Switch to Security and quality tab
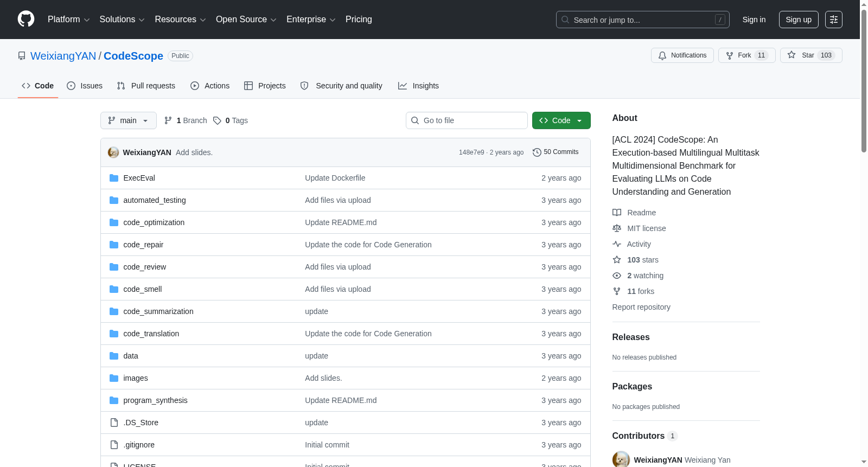The image size is (868, 467). tap(341, 86)
